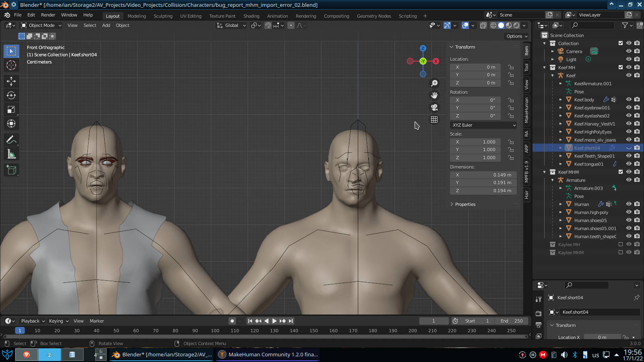The height and width of the screenshot is (362, 644).
Task: Switch to the Sculpting workspace tab
Action: (x=163, y=16)
